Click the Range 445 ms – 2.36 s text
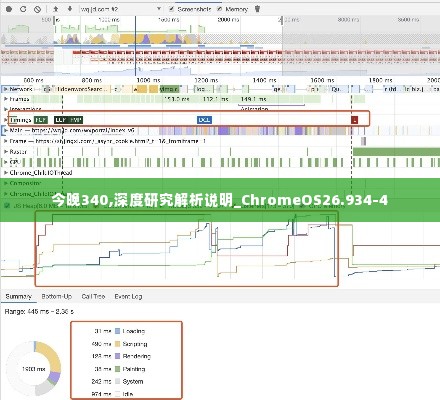The width and height of the screenshot is (440, 400). pos(39,312)
